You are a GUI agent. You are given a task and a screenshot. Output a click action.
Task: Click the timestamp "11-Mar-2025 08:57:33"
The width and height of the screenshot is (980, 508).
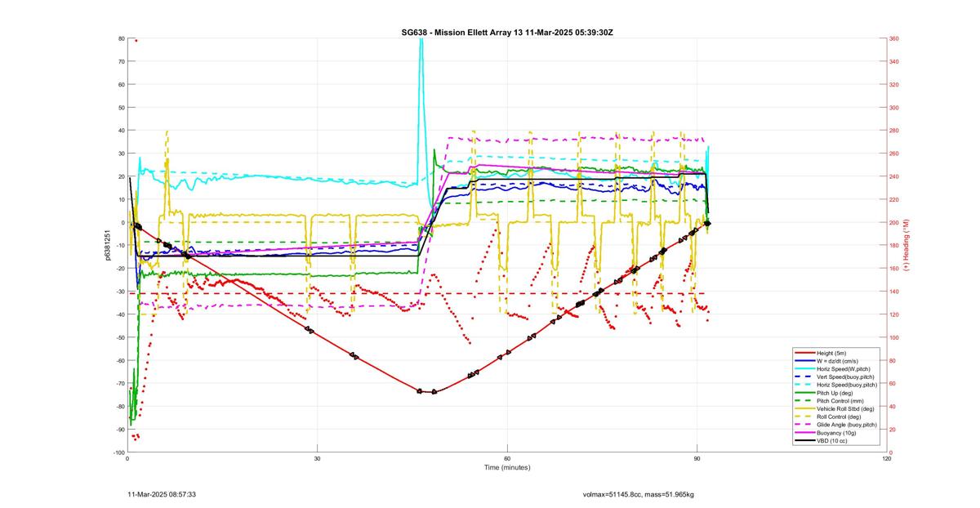click(x=162, y=494)
